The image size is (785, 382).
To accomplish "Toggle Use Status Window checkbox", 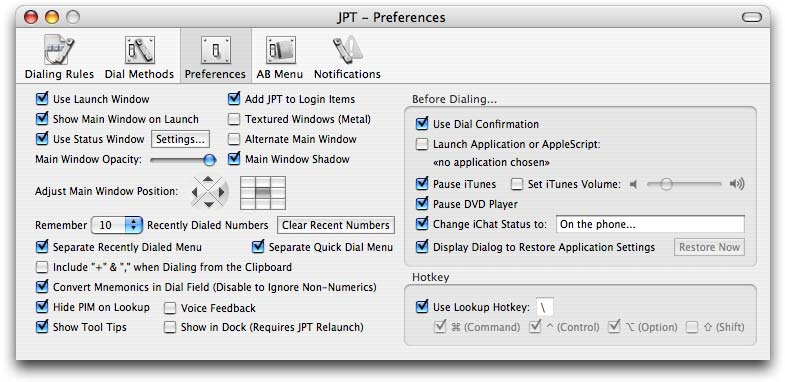I will pyautogui.click(x=42, y=138).
